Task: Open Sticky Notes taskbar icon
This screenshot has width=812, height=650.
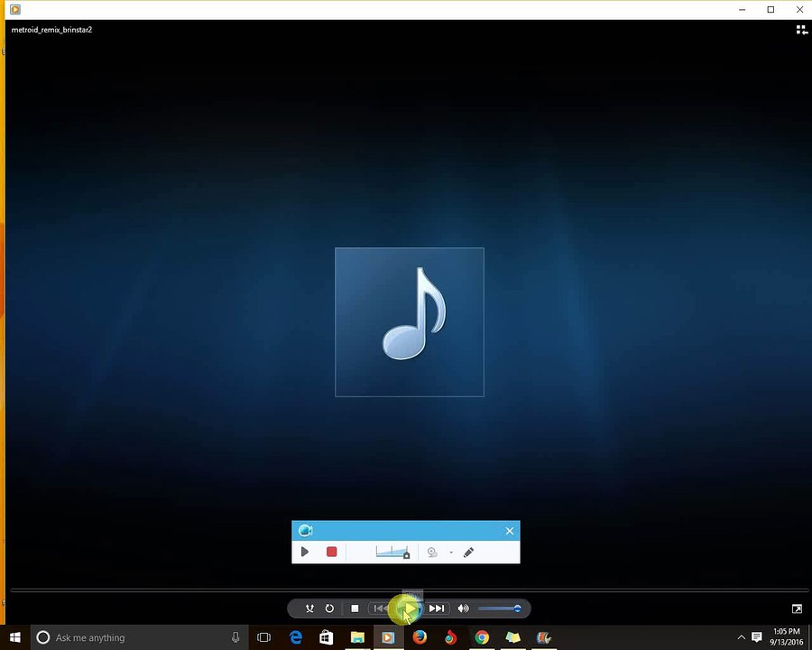Action: pyautogui.click(x=512, y=637)
